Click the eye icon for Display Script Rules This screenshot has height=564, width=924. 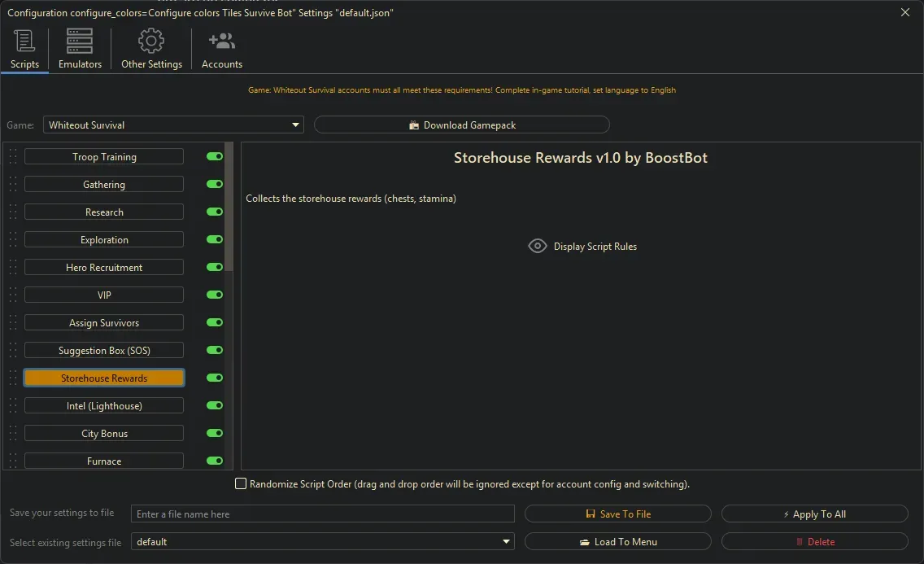coord(538,246)
